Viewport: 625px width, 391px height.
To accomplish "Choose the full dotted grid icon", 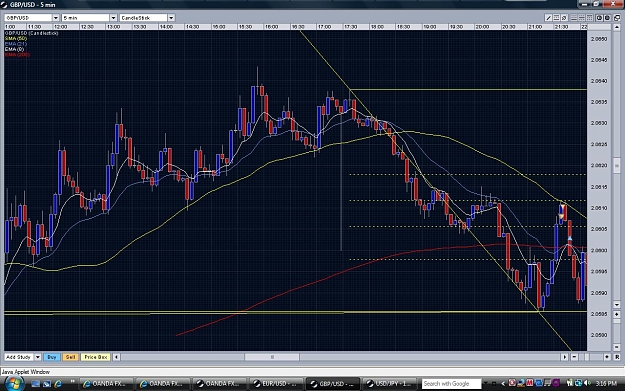I will pos(590,18).
